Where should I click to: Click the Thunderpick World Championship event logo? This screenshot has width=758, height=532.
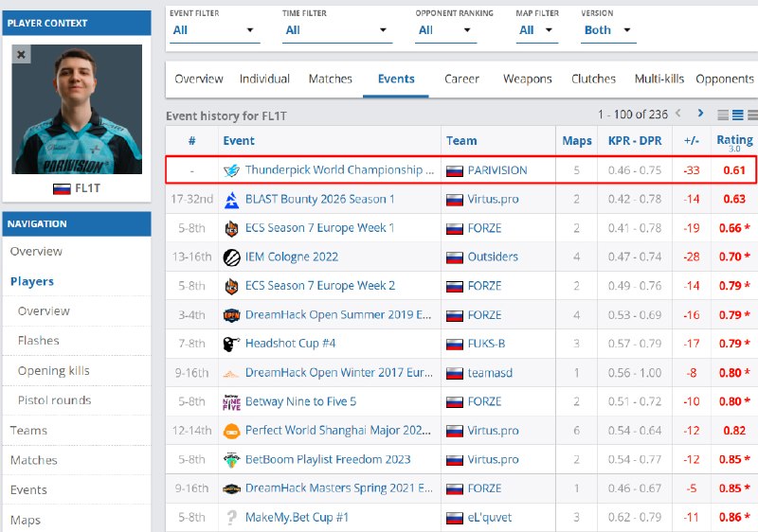tap(231, 170)
